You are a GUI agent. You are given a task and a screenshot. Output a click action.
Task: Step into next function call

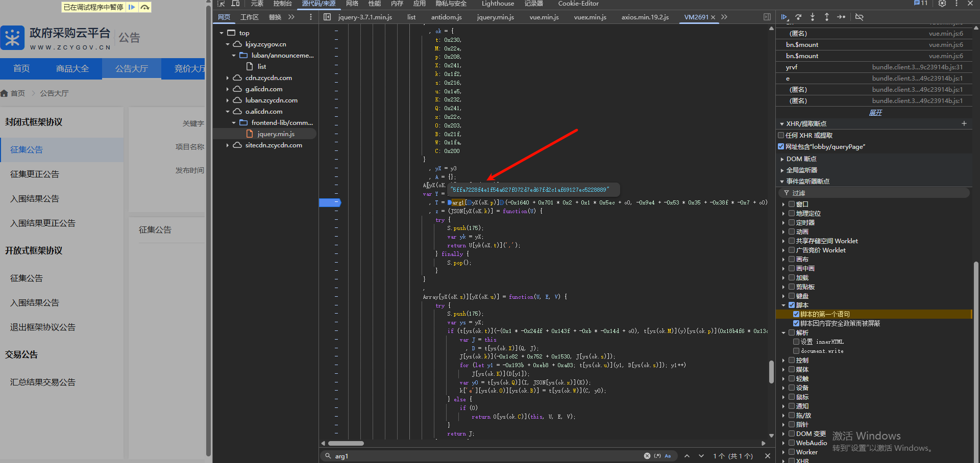point(813,17)
